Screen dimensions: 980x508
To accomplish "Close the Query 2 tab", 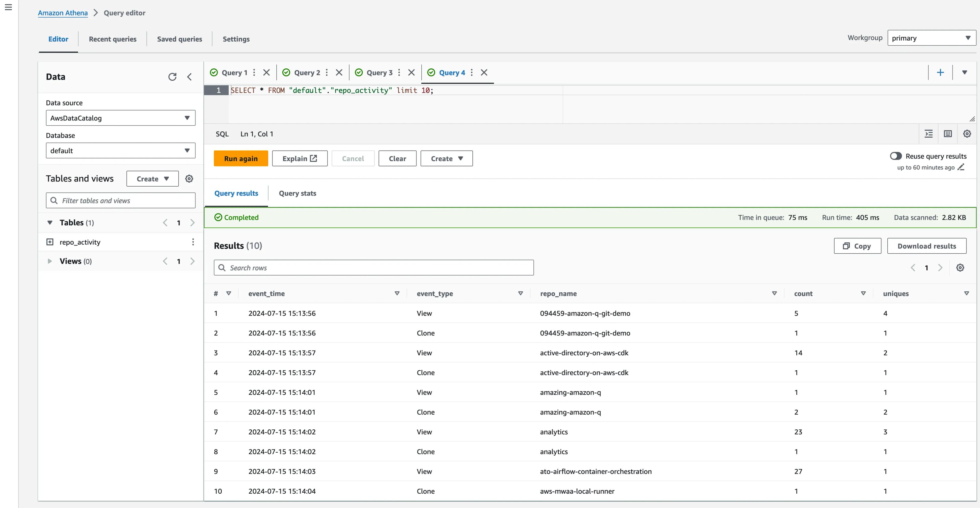I will [x=339, y=72].
